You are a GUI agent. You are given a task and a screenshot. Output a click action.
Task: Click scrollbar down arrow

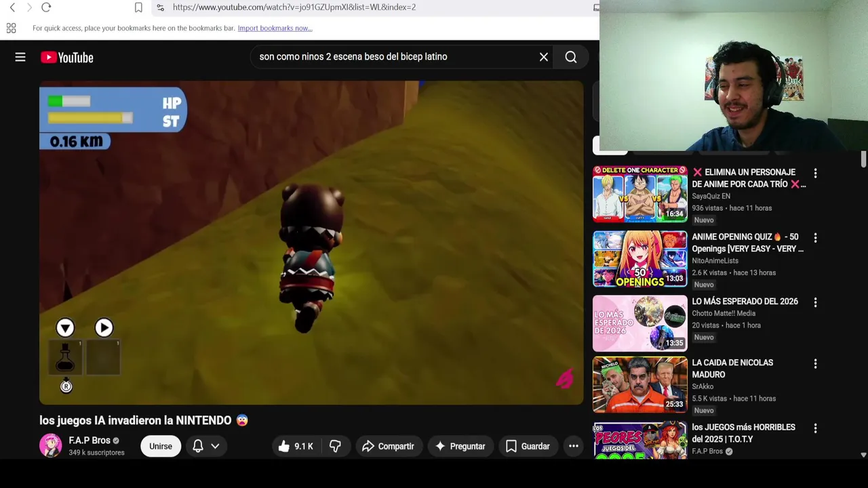pos(863,455)
